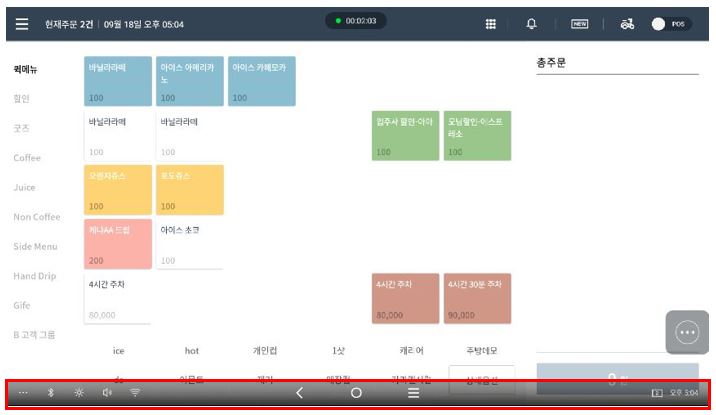
Task: Switch to the Coffee category
Action: pyautogui.click(x=27, y=158)
